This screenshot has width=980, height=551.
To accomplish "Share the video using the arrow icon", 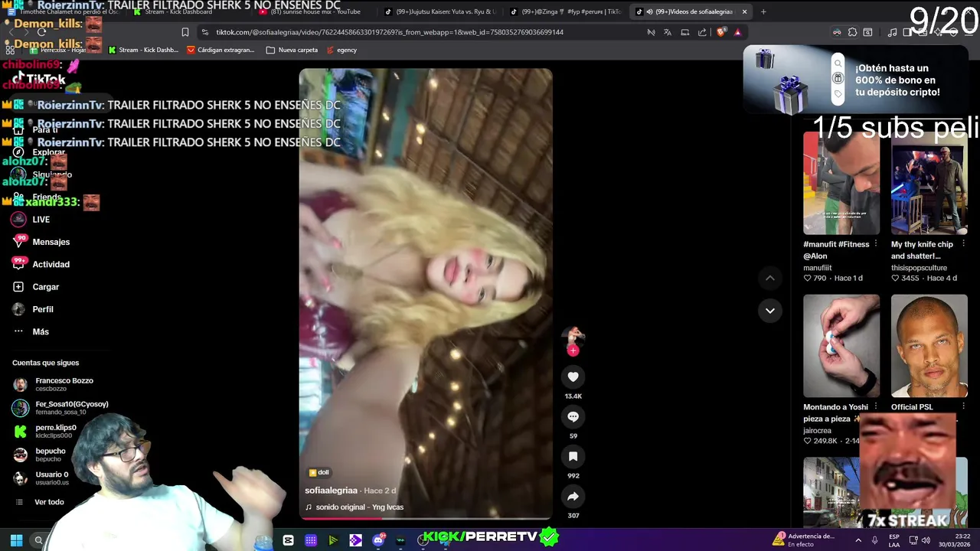I will (573, 496).
